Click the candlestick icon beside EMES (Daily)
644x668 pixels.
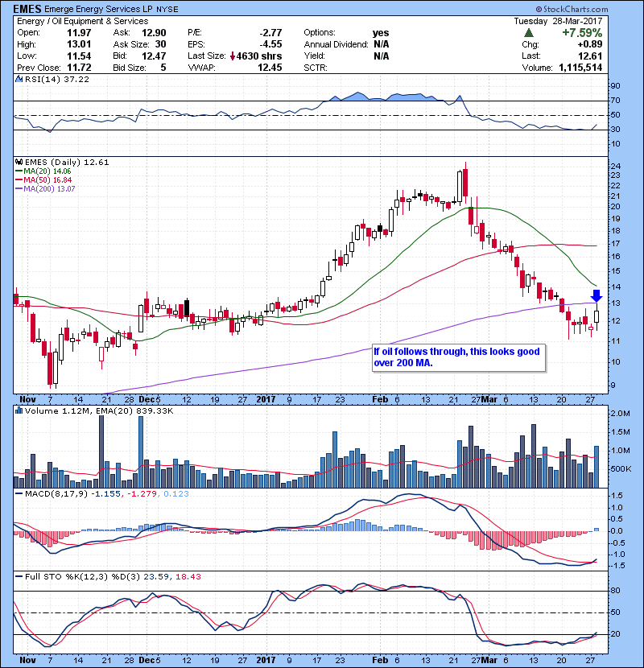19,163
